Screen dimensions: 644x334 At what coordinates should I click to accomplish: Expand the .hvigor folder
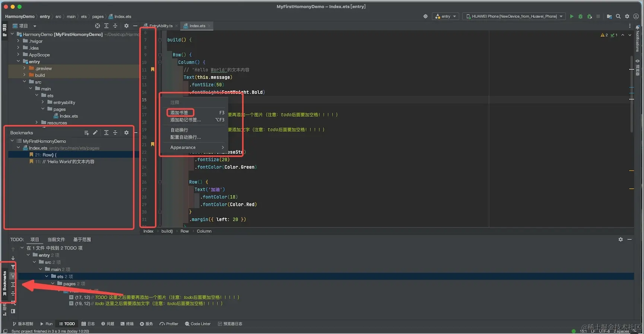pos(18,41)
